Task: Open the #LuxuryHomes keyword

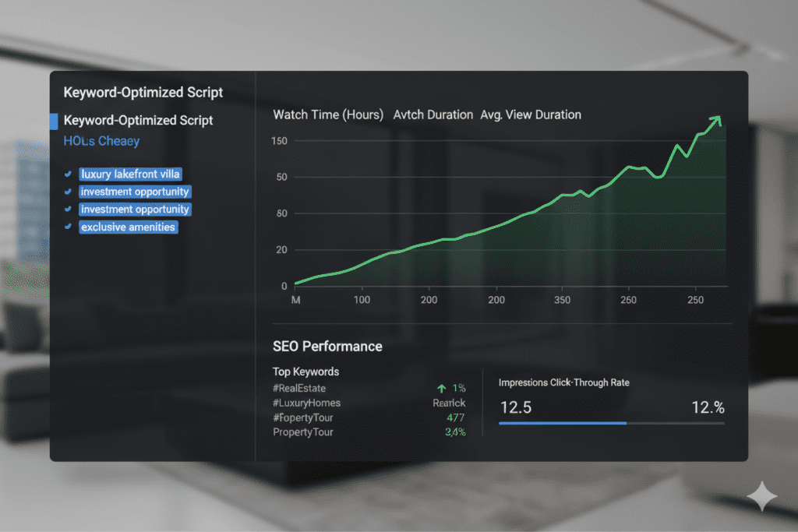Action: click(x=306, y=403)
